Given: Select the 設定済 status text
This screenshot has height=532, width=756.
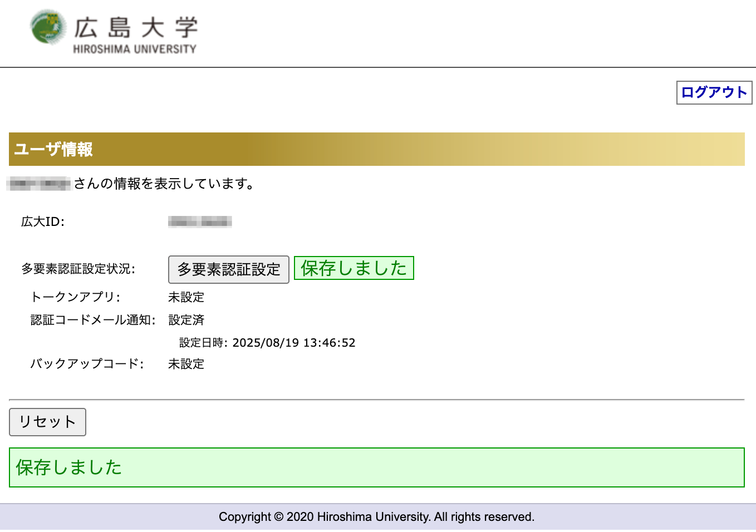Looking at the screenshot, I should point(186,320).
